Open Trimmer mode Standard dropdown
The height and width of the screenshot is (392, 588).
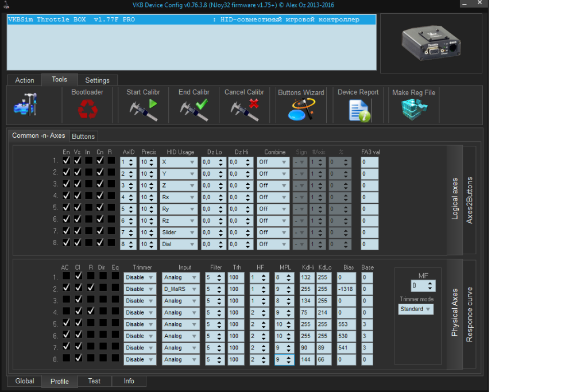tap(416, 309)
